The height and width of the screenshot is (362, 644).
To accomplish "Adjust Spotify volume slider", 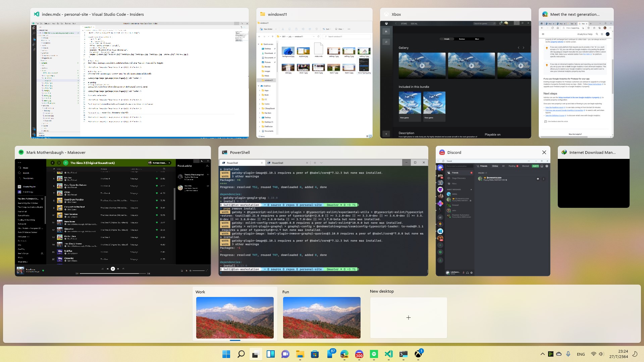I will [199, 270].
